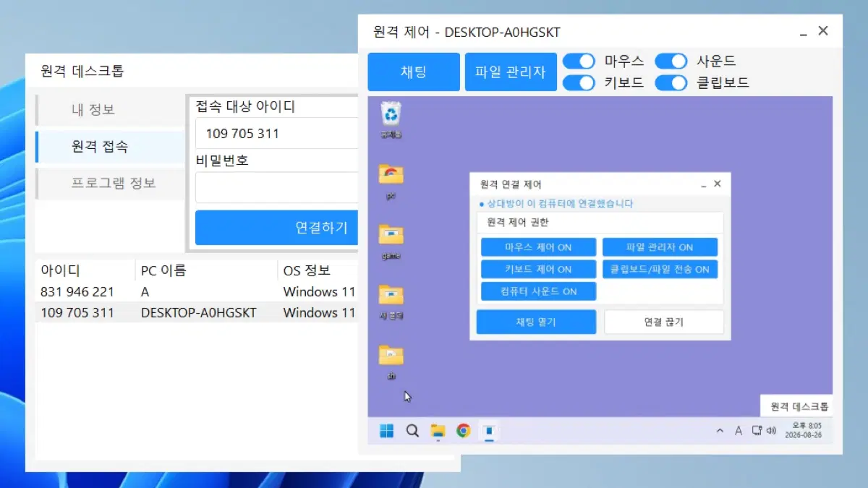Toggle the 사운드 switch

click(x=671, y=61)
